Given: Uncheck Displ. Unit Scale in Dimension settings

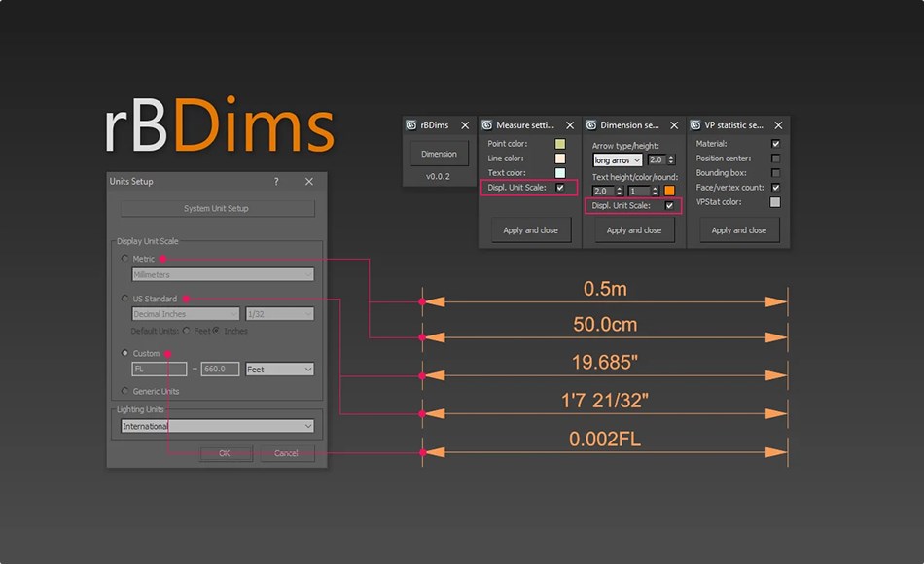Looking at the screenshot, I should coord(667,203).
